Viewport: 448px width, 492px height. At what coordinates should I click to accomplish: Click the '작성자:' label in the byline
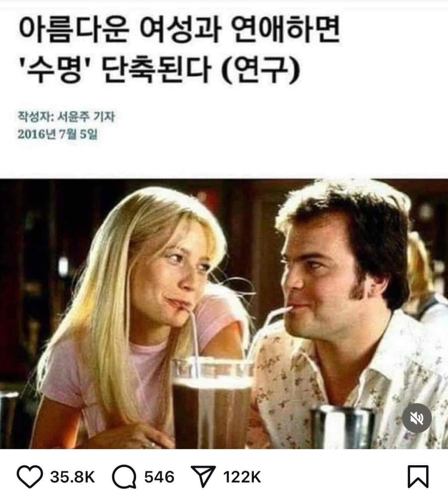point(37,117)
